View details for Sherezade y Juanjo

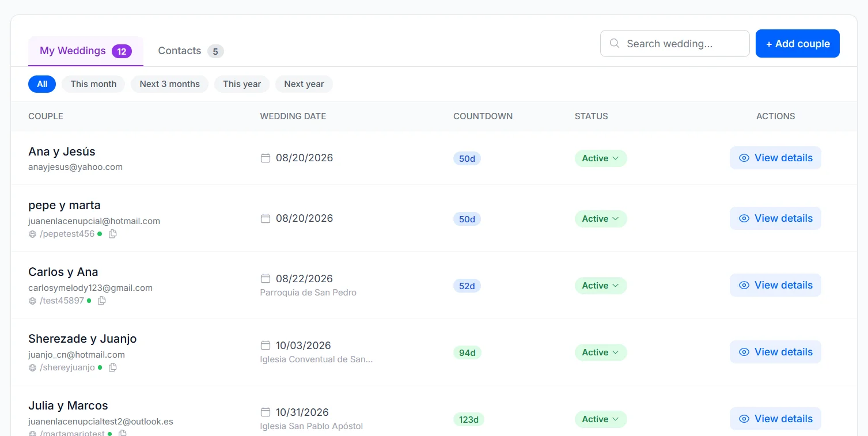coord(775,352)
